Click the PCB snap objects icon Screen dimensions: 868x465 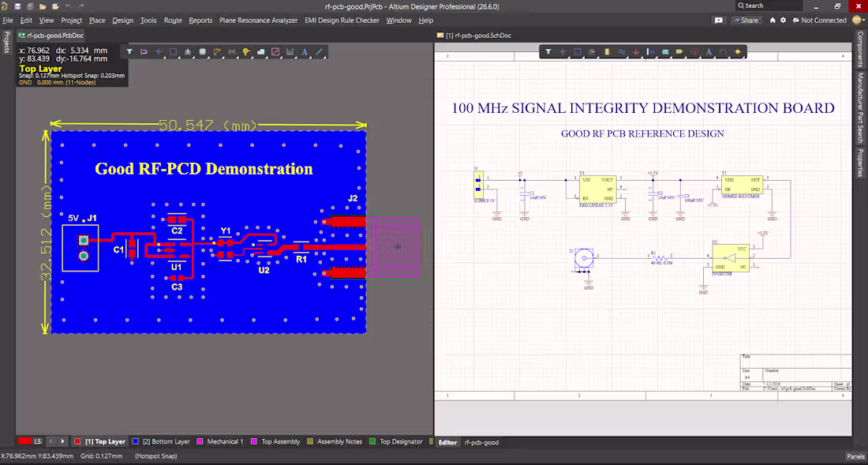coord(144,52)
